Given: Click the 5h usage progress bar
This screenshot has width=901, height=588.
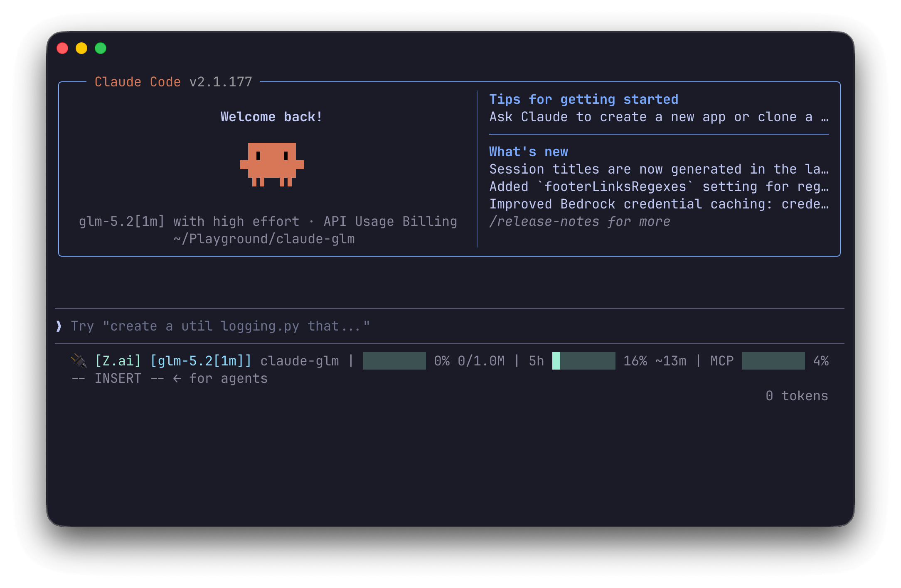Looking at the screenshot, I should pyautogui.click(x=584, y=361).
